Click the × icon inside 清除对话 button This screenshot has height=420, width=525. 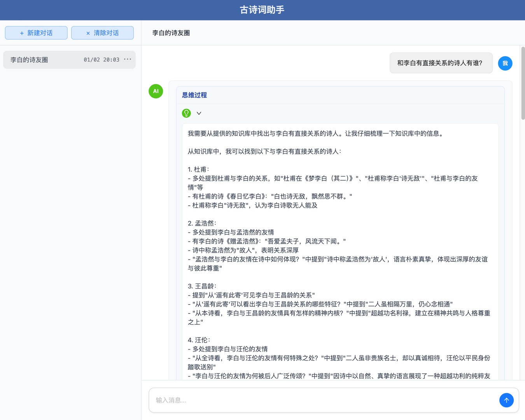(88, 33)
